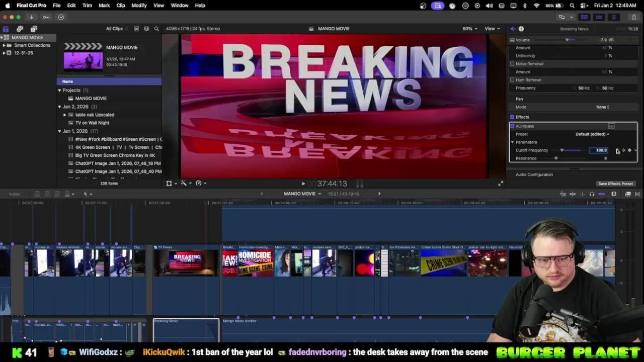Click the viewer fullscreen expand arrows icon
This screenshot has height=362, width=644.
coord(500,184)
